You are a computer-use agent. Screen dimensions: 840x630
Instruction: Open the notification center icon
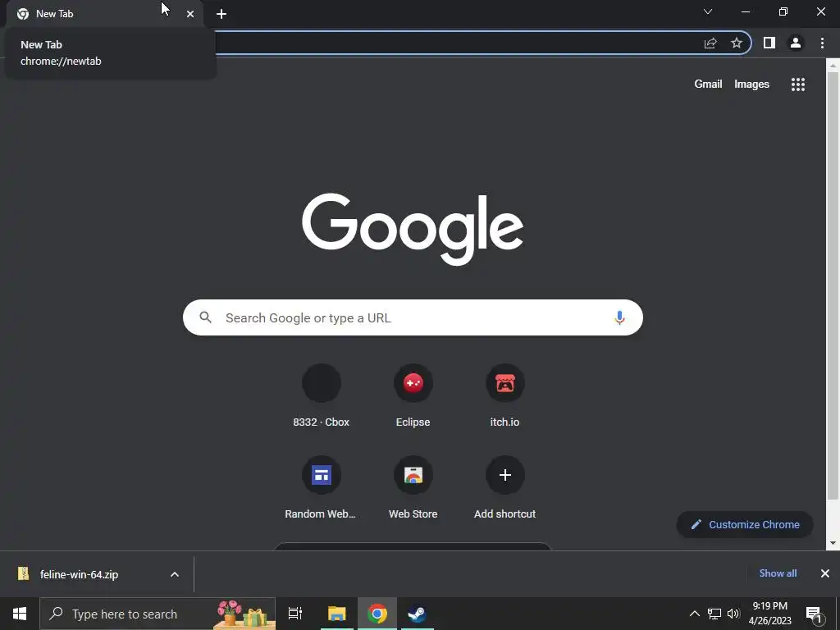tap(814, 614)
